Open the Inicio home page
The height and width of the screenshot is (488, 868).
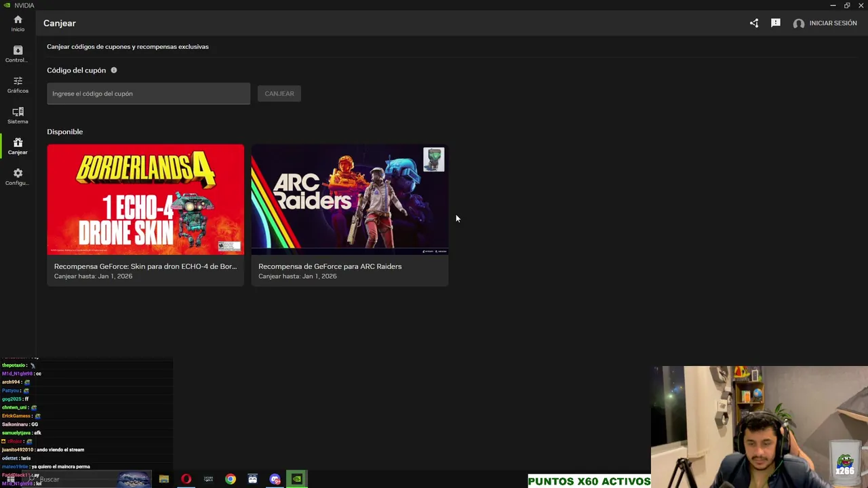(18, 24)
